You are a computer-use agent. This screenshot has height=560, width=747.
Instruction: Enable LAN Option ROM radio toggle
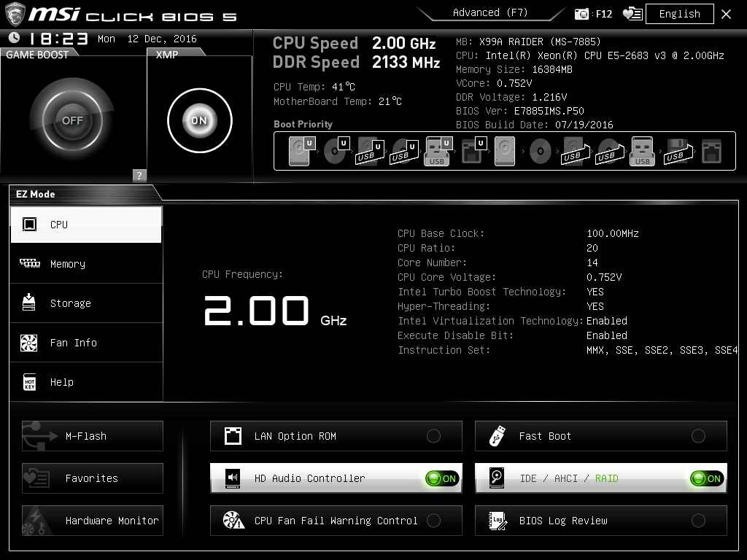pyautogui.click(x=433, y=436)
